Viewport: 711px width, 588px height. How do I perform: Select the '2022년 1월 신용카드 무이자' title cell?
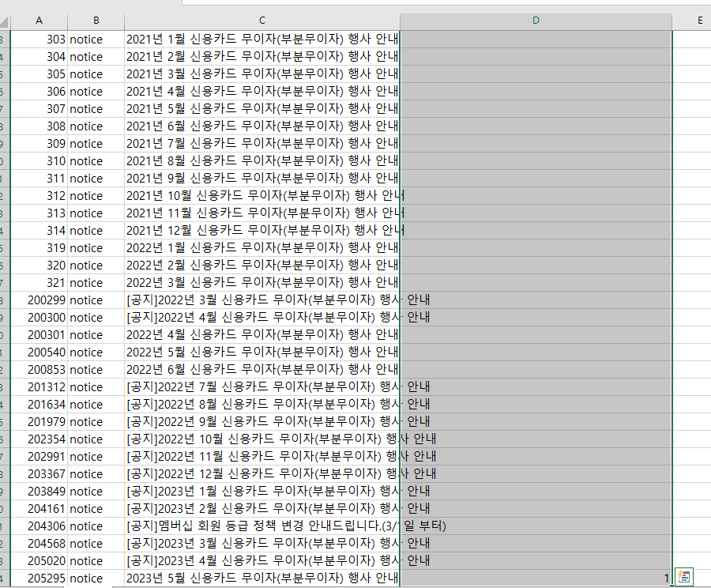[262, 248]
